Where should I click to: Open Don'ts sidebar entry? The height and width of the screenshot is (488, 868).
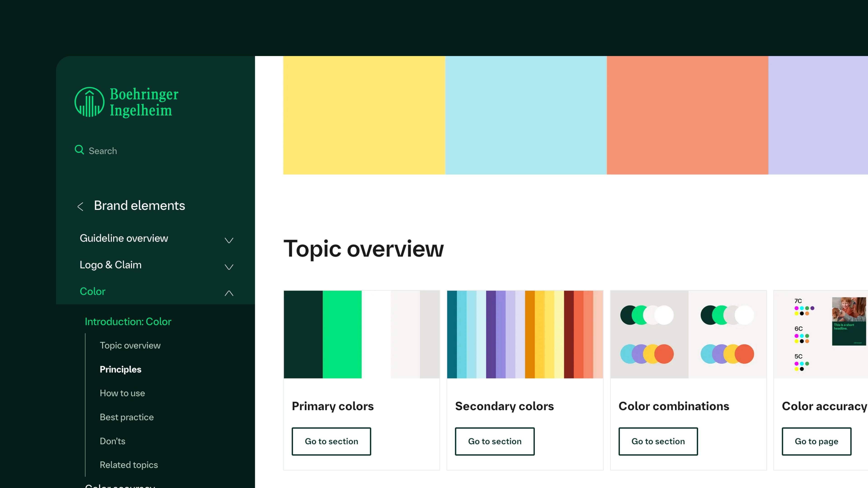point(112,441)
